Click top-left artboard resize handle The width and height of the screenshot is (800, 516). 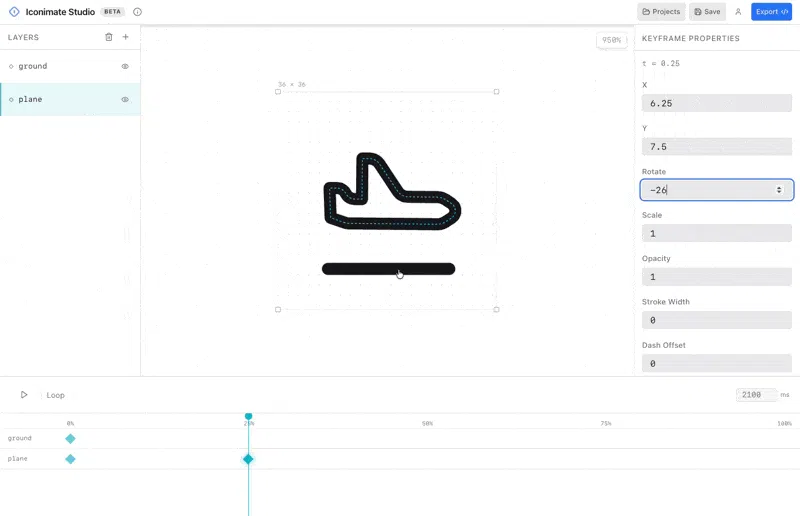pos(278,92)
